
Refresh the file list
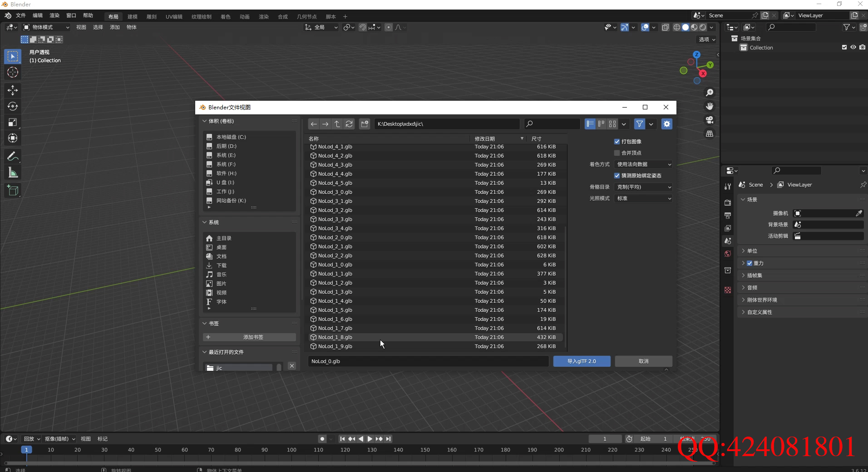click(349, 124)
